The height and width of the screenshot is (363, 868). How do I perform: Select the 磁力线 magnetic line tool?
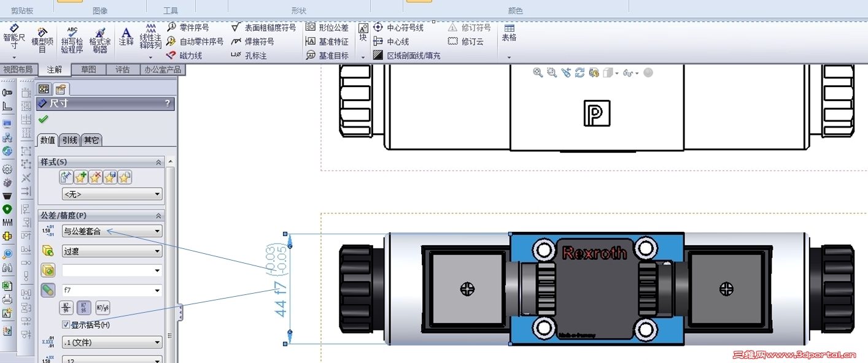(x=184, y=55)
